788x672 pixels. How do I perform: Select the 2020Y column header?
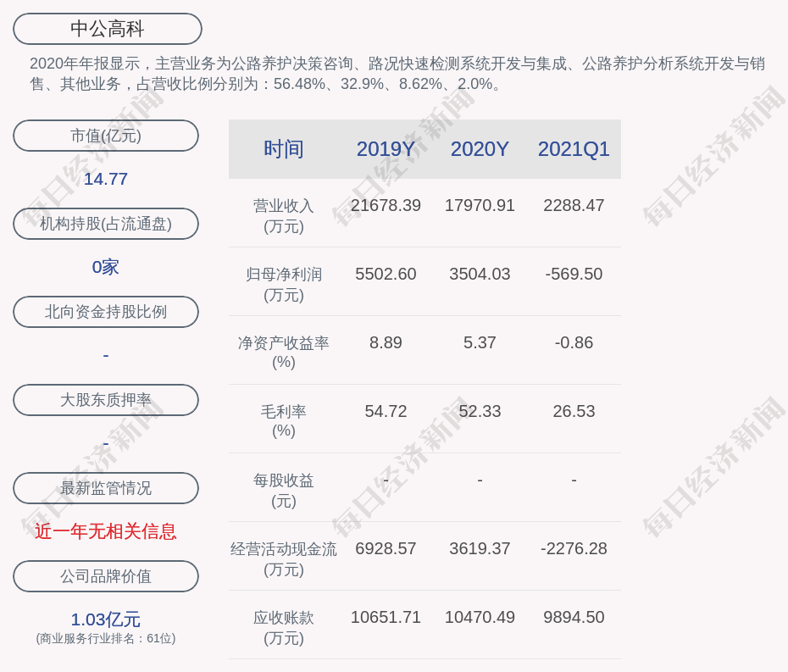(x=480, y=149)
